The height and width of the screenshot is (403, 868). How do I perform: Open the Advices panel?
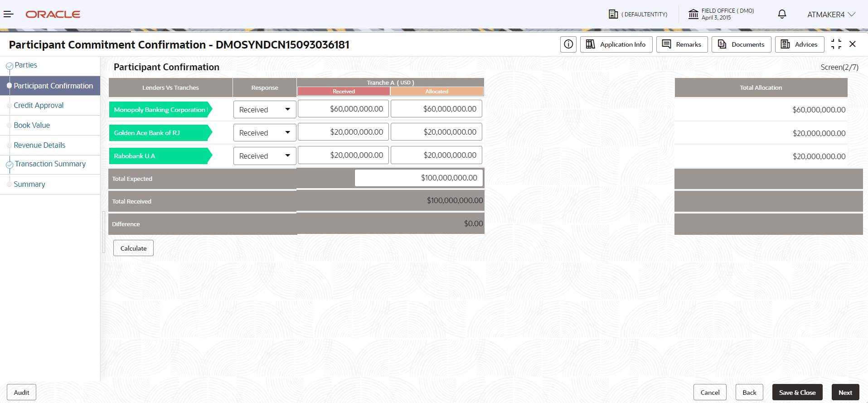[800, 44]
